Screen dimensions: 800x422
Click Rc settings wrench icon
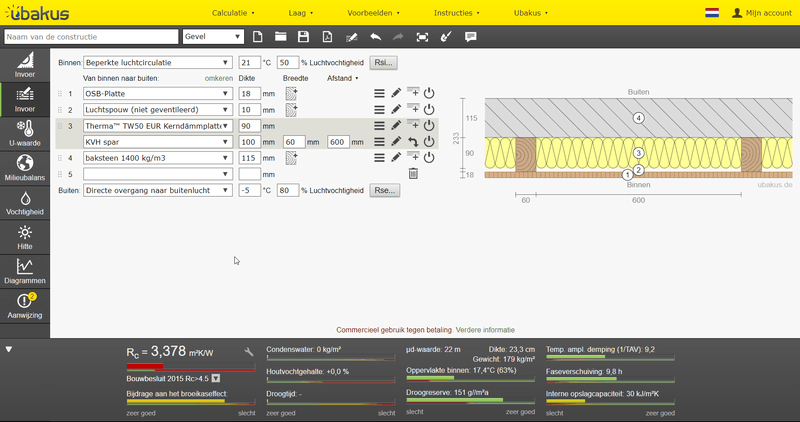coord(248,352)
